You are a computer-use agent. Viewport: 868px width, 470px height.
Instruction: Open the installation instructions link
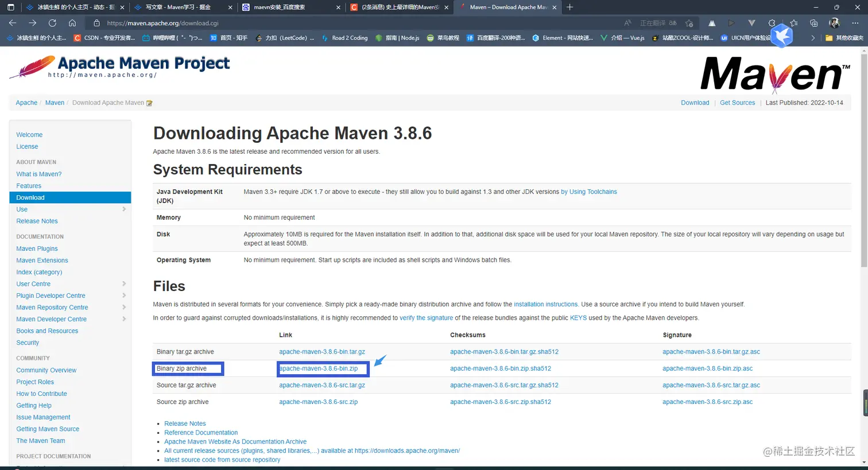[x=546, y=305]
